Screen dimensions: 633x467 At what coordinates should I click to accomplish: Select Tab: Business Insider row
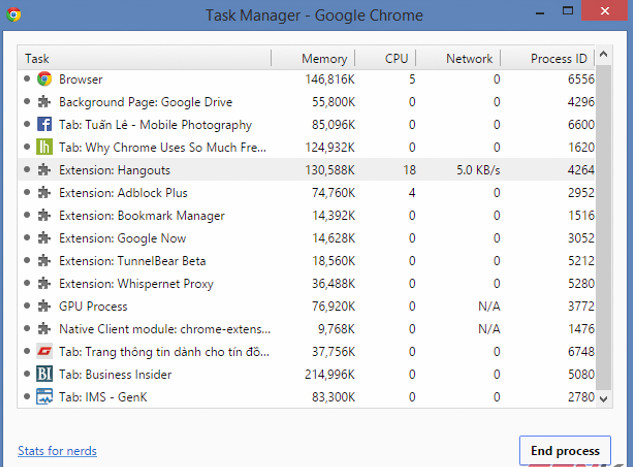click(307, 374)
